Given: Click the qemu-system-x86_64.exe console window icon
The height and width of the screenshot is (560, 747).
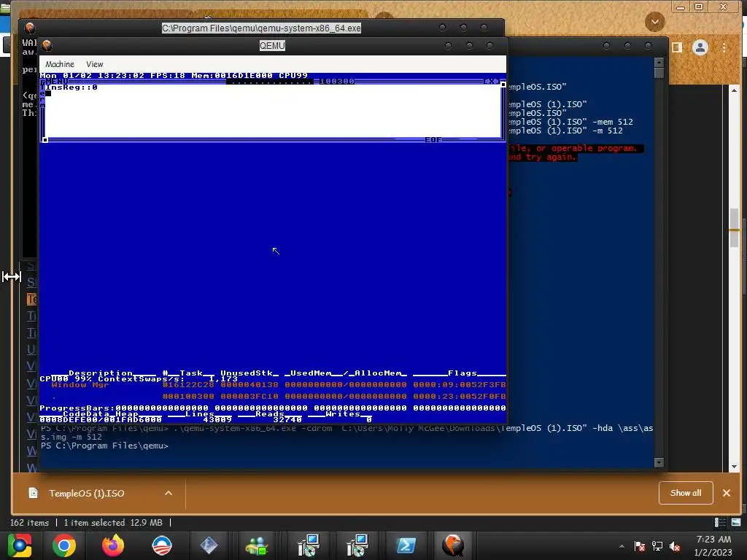Looking at the screenshot, I should 29,28.
